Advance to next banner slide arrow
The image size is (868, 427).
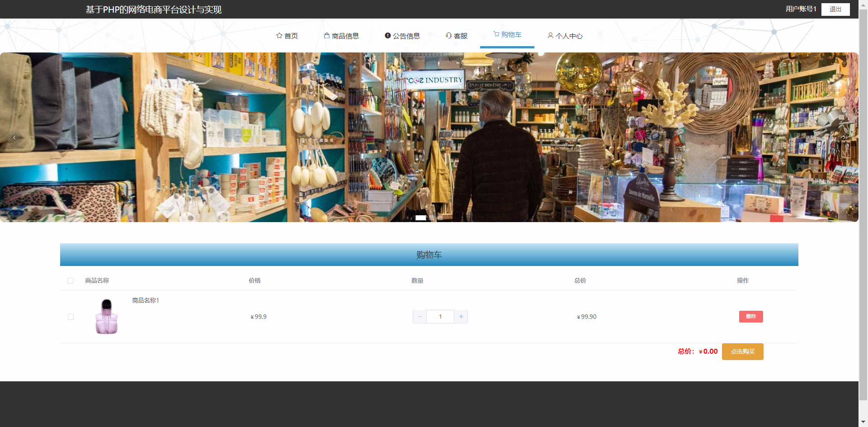coord(844,138)
